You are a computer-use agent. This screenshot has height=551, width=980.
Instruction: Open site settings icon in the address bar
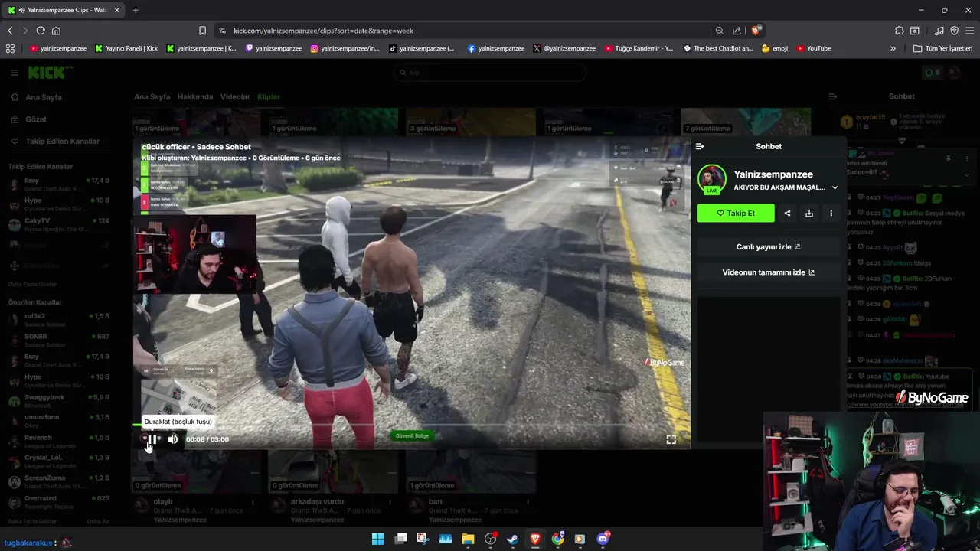pos(222,31)
